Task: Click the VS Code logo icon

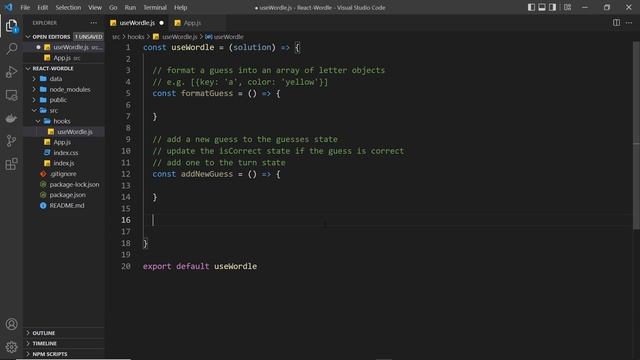Action: coord(9,7)
